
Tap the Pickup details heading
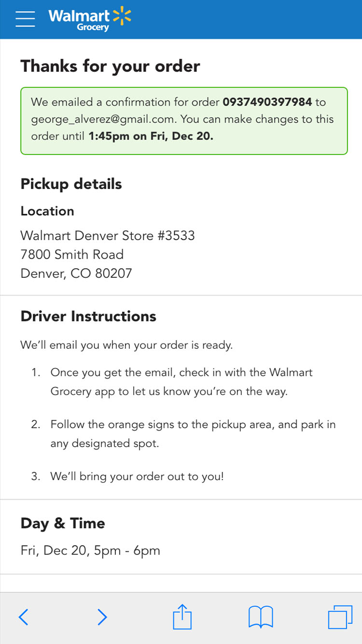[x=71, y=184]
